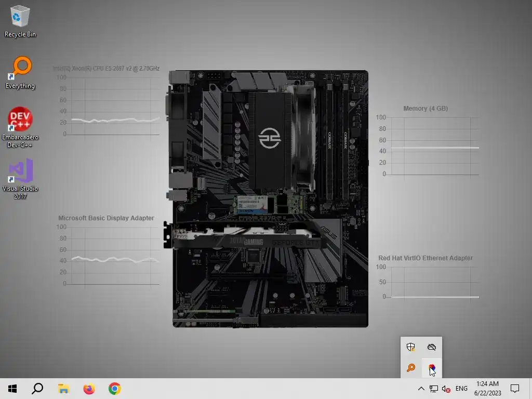Open taskbar Search magnifier
The height and width of the screenshot is (399, 532).
pos(37,389)
